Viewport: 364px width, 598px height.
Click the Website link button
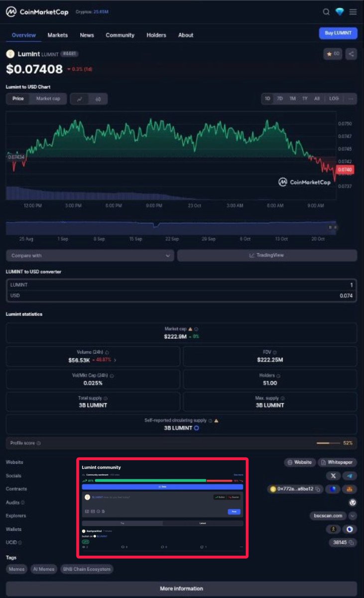click(300, 462)
